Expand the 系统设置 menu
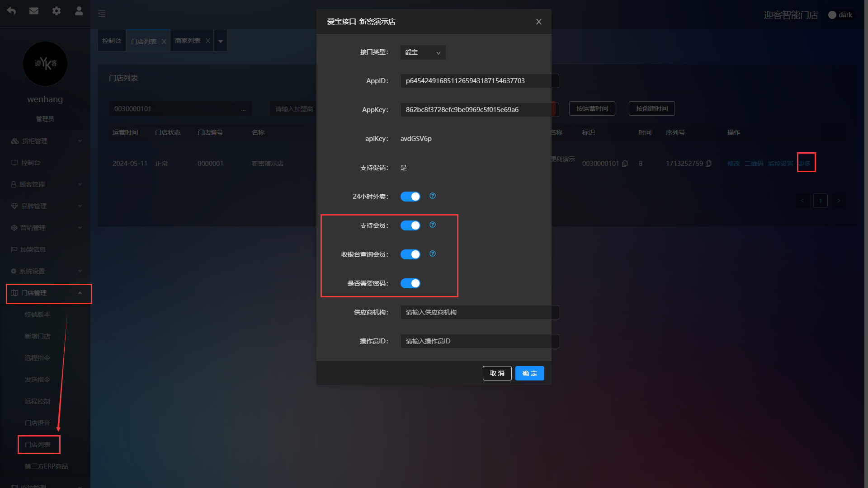This screenshot has width=868, height=488. (45, 271)
